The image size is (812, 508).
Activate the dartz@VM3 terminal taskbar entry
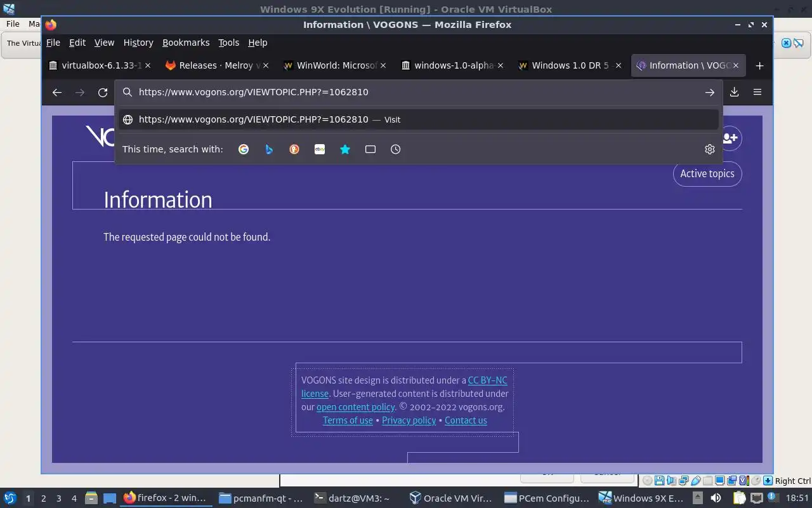point(352,498)
